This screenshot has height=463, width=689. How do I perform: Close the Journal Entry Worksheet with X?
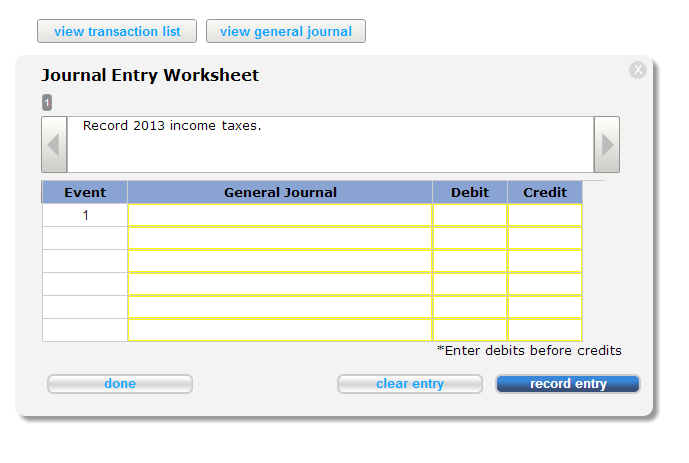(638, 70)
